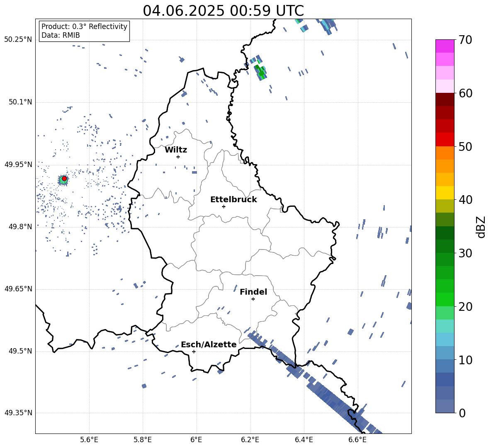Viewport: 491px width, 448px height.
Task: Click the colorbar tick label 0
Action: (x=462, y=413)
